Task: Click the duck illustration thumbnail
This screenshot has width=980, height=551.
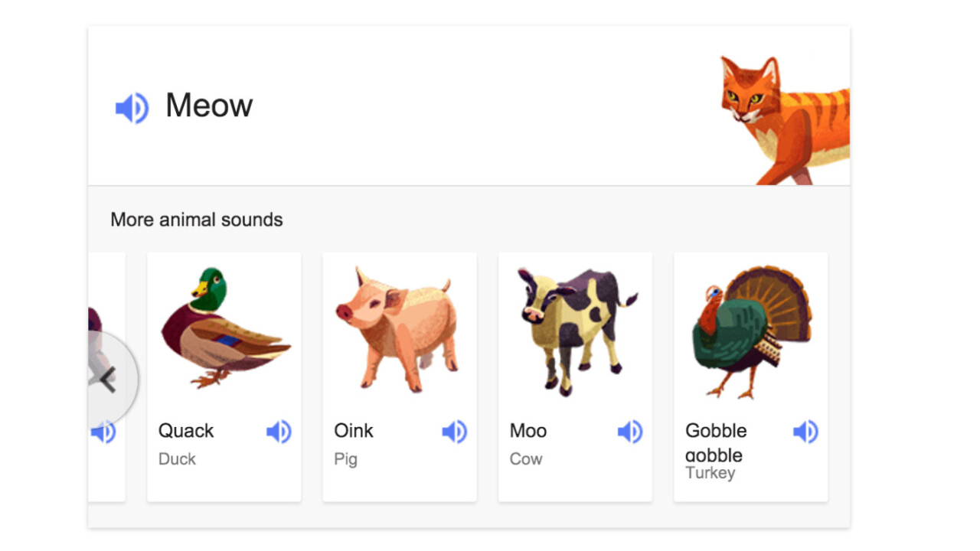Action: pos(224,329)
